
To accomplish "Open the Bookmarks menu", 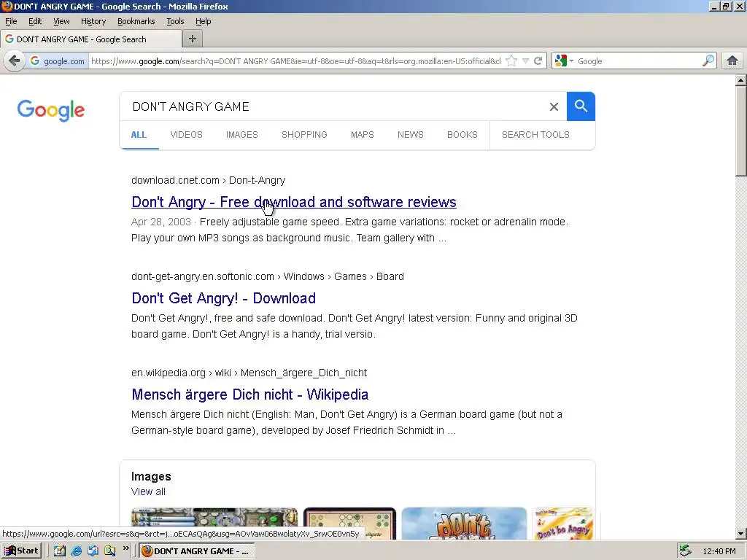I will (136, 21).
